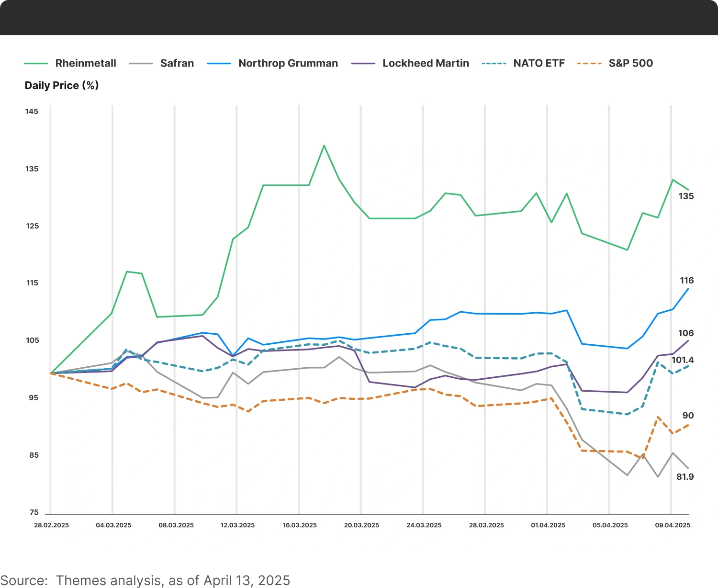Image resolution: width=718 pixels, height=588 pixels.
Task: Click the 12.03.2025 date label
Action: pos(237,525)
